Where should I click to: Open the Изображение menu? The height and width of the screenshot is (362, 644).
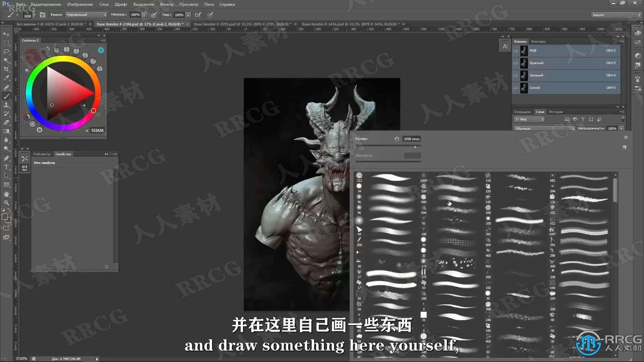pos(80,4)
